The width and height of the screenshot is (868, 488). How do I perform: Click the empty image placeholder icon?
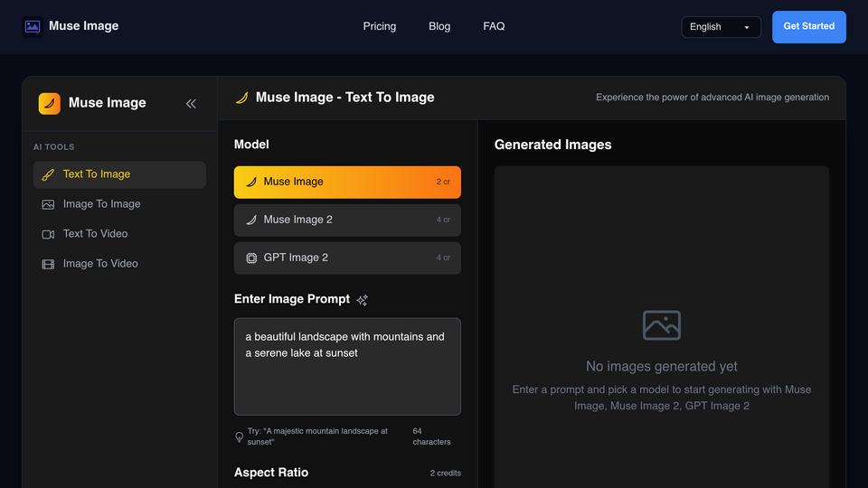[662, 325]
